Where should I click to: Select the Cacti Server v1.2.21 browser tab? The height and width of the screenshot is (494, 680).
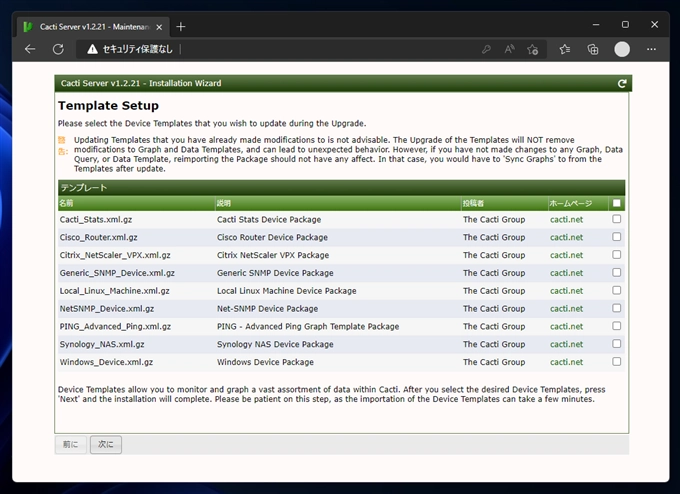point(93,27)
